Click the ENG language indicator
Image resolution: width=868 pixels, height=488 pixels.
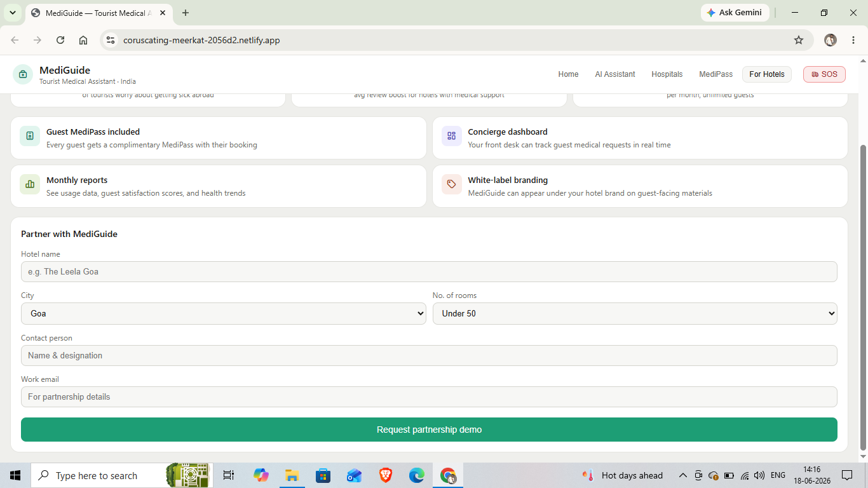pyautogui.click(x=778, y=475)
